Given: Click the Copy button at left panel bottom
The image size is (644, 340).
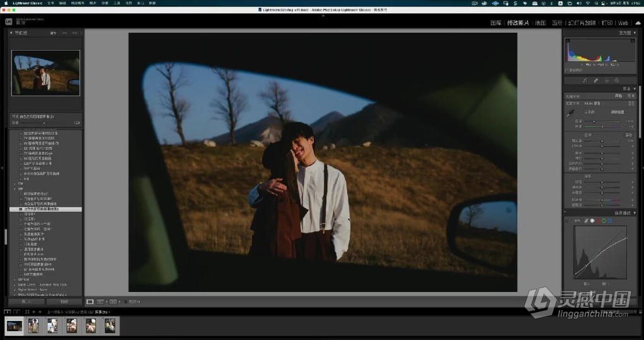Looking at the screenshot, I should pos(27,301).
